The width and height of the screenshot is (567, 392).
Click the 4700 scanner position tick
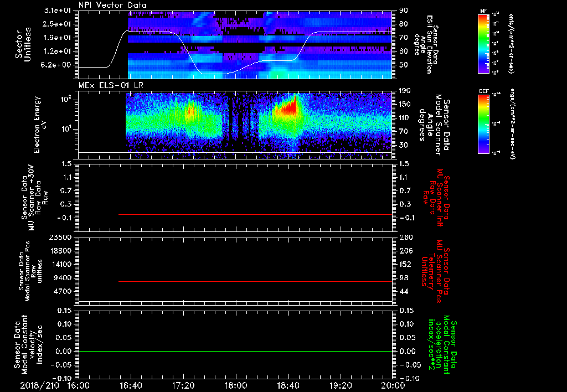63,291
